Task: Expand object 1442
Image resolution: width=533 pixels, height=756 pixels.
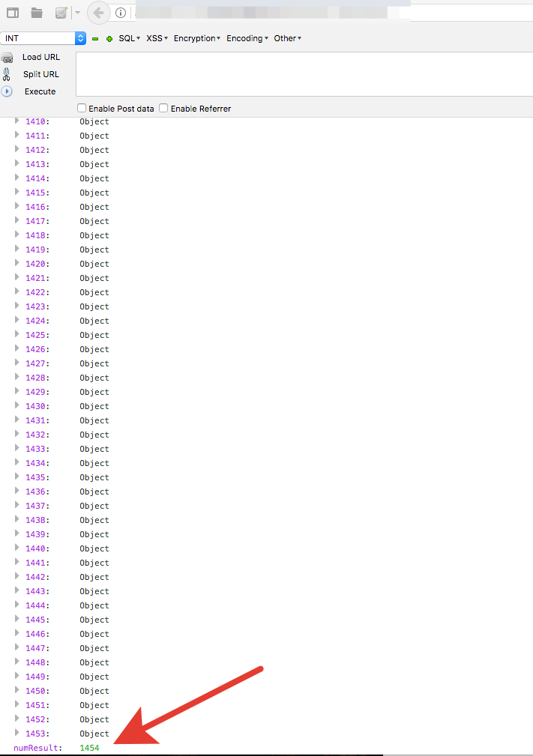Action: click(17, 576)
